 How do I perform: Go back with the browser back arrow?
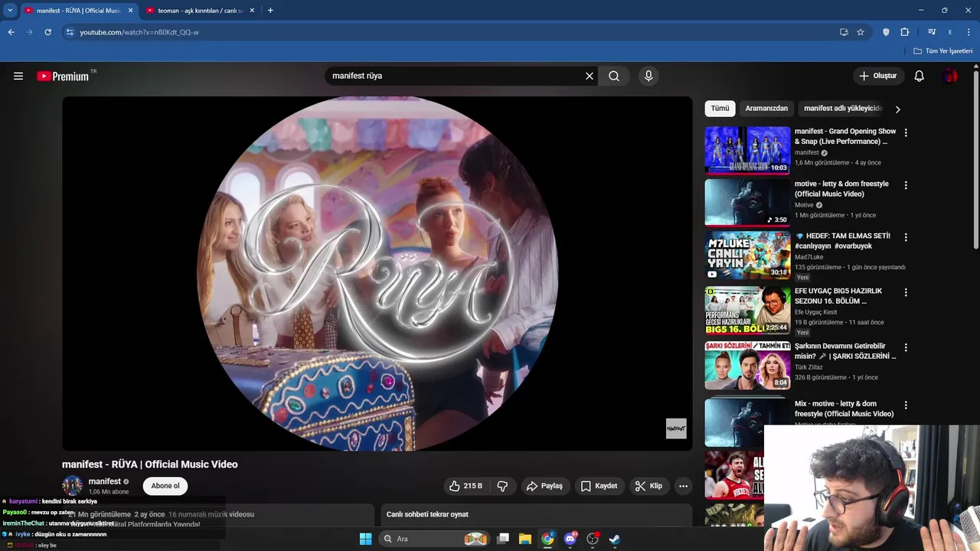pos(11,32)
